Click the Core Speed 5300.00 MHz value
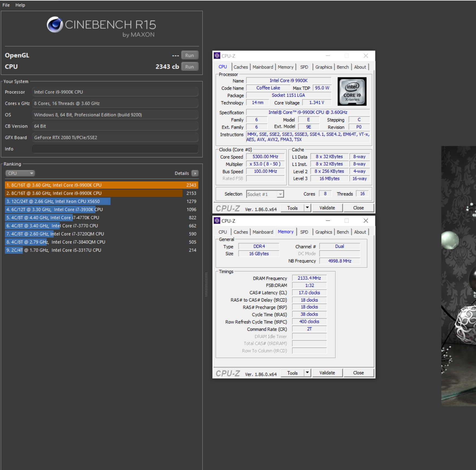Image resolution: width=476 pixels, height=470 pixels. [265, 157]
